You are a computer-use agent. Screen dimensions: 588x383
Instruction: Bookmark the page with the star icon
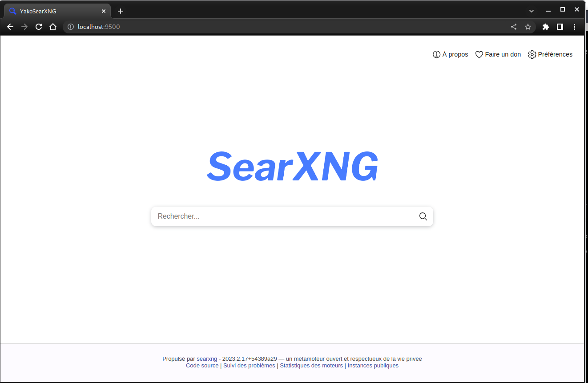coord(528,27)
